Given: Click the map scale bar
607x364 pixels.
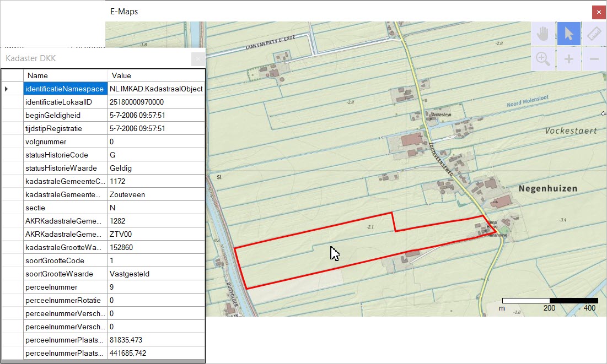Looking at the screenshot, I should click(x=549, y=301).
